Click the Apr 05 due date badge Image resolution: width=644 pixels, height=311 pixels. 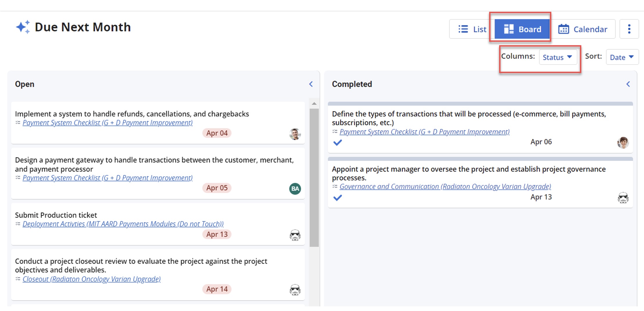pos(217,188)
